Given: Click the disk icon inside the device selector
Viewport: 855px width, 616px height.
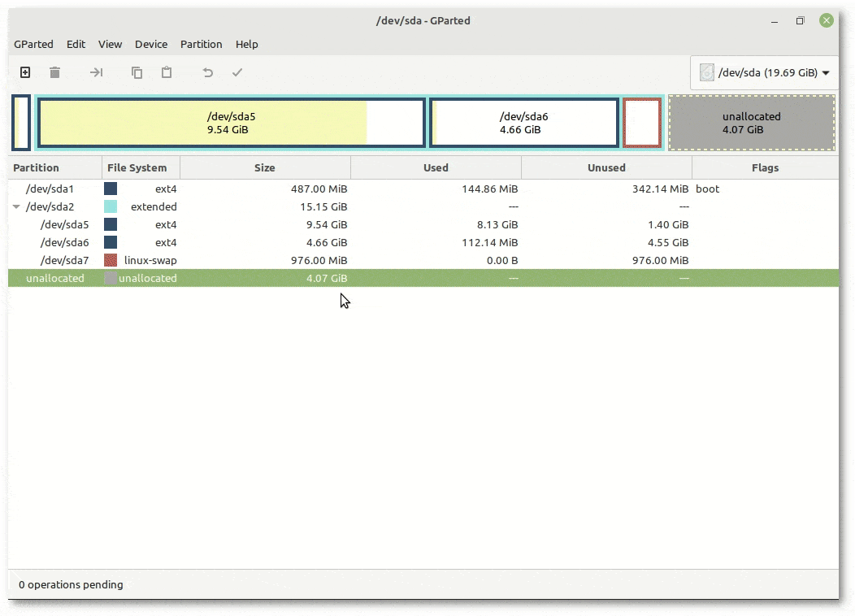Looking at the screenshot, I should [706, 72].
